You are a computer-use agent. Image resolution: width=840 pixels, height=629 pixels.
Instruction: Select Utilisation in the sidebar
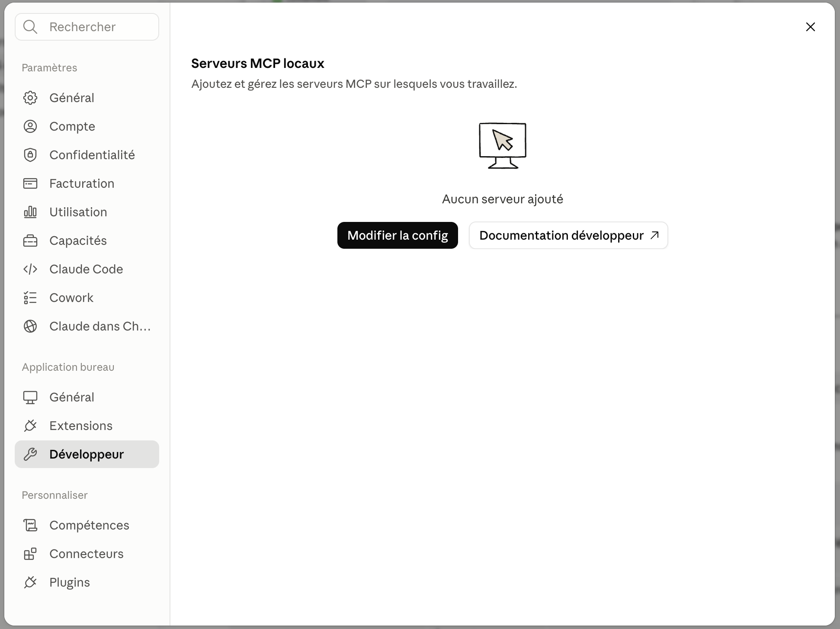tap(87, 212)
